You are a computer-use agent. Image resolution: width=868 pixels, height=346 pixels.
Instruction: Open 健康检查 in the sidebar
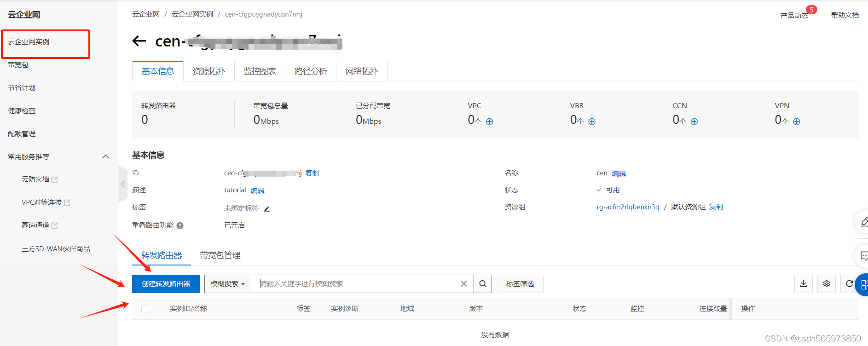pos(22,111)
